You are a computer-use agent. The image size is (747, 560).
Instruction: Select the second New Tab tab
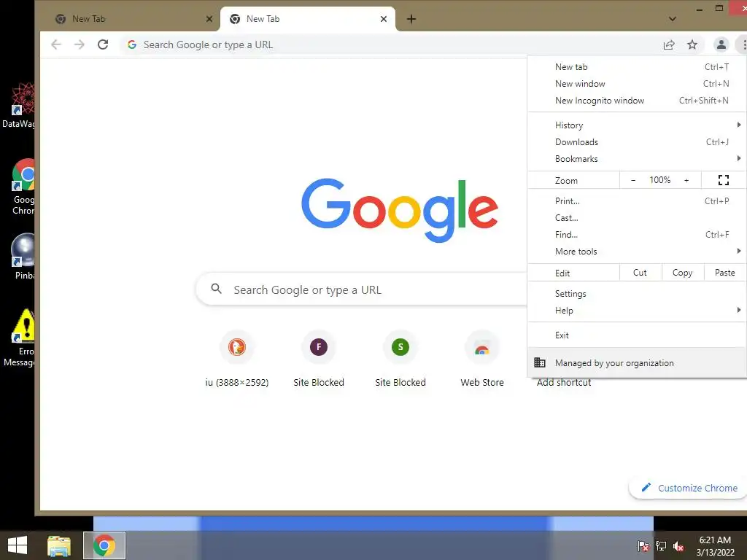point(308,19)
